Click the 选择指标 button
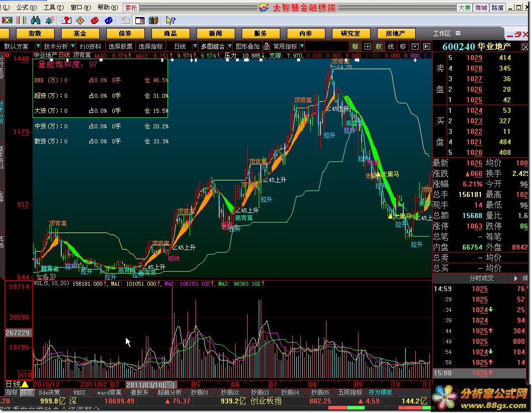 click(x=150, y=46)
